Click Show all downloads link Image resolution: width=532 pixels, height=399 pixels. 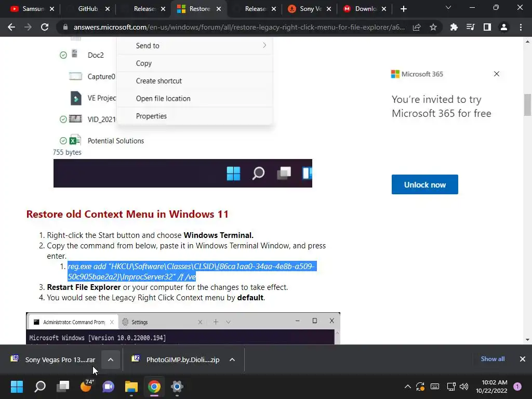pyautogui.click(x=493, y=359)
